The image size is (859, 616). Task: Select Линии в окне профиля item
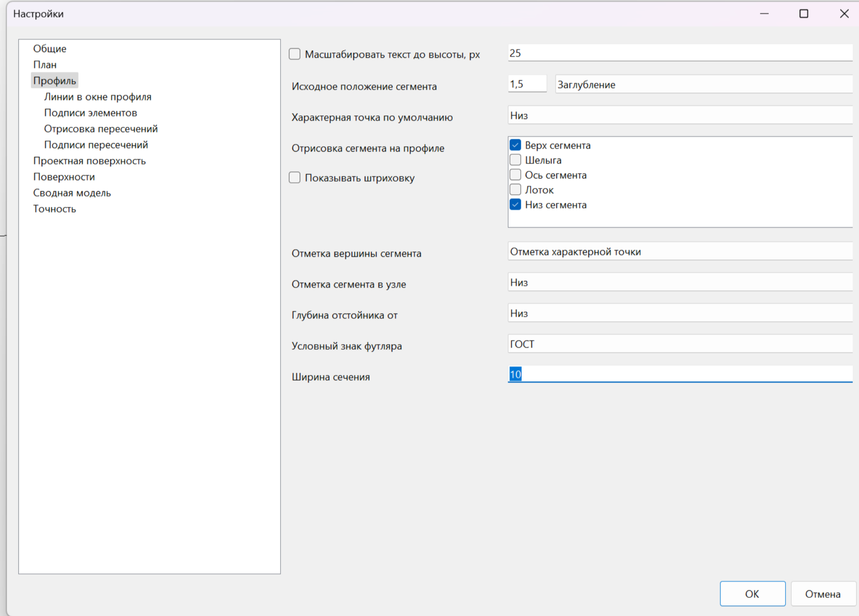[x=97, y=97]
